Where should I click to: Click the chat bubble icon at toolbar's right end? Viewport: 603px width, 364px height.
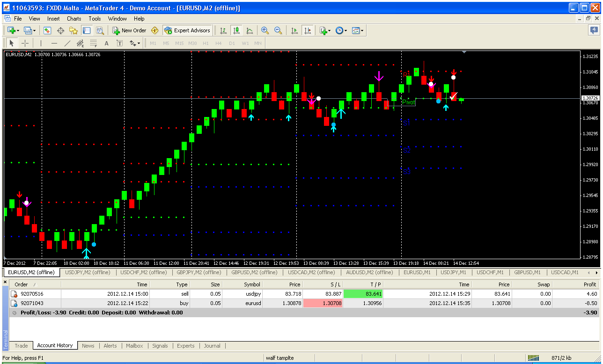(x=594, y=30)
